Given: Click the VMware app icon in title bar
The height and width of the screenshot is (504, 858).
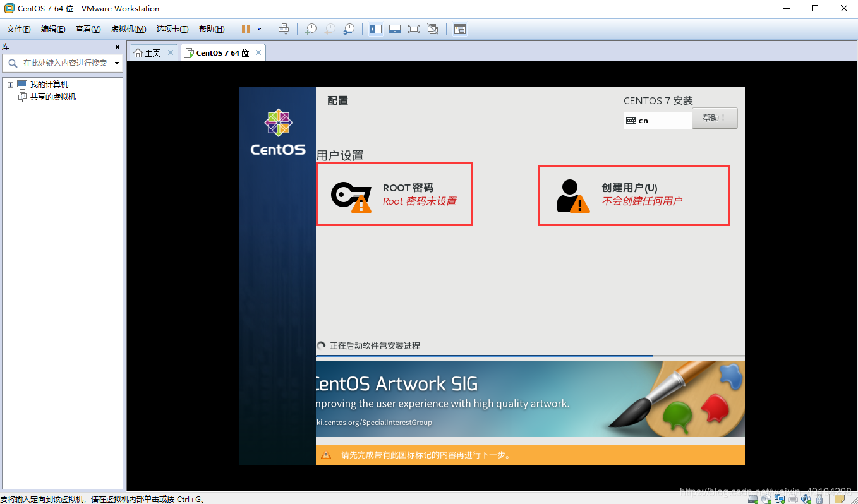Looking at the screenshot, I should [x=9, y=8].
